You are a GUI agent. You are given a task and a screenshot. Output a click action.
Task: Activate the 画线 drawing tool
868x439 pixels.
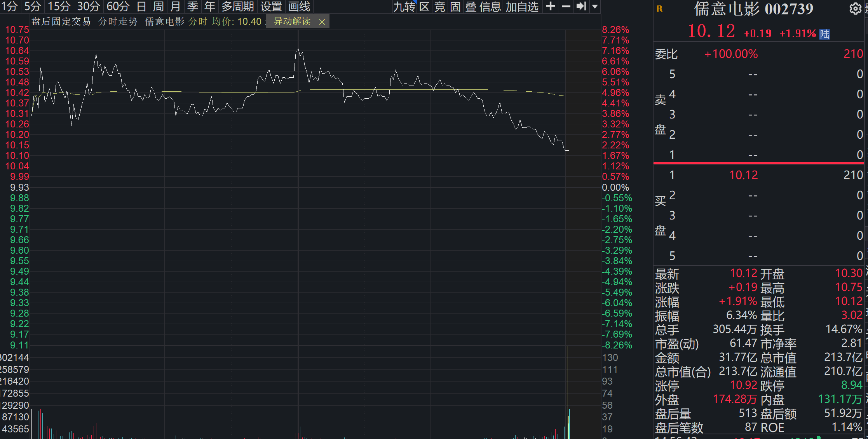pos(299,7)
